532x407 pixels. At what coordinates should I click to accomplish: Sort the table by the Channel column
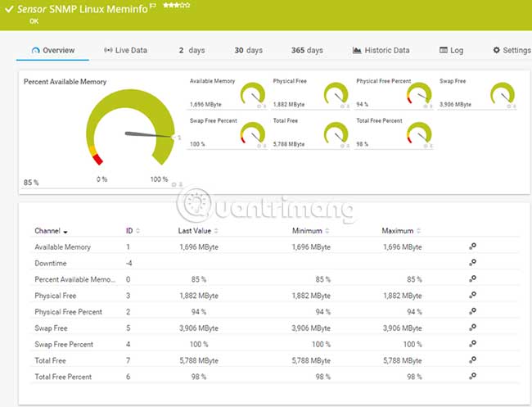click(51, 231)
